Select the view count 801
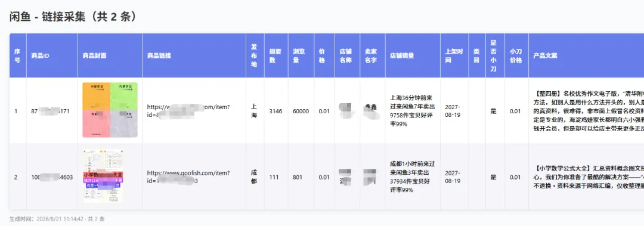644x226 pixels. click(x=298, y=177)
